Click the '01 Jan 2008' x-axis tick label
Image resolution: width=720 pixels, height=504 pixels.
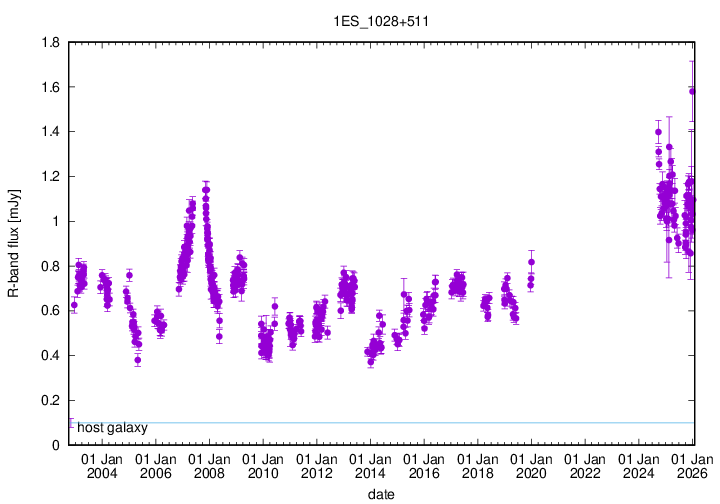click(x=208, y=466)
